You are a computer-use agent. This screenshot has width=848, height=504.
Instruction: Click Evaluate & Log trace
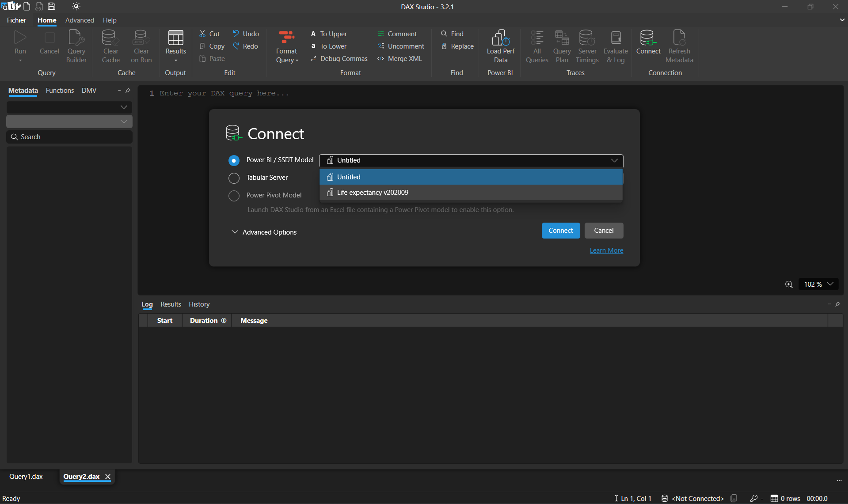(616, 46)
